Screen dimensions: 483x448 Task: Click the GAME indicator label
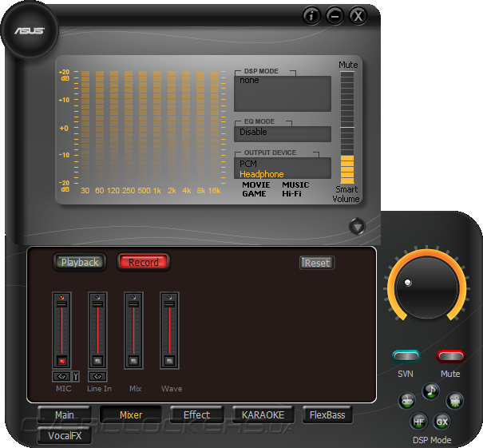[x=254, y=194]
